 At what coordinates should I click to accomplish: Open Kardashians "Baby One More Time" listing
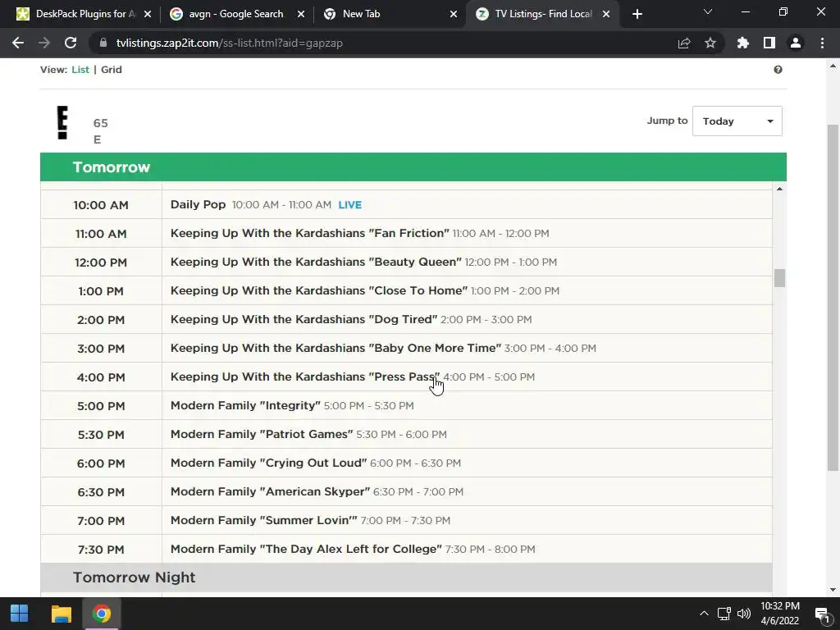[336, 348]
